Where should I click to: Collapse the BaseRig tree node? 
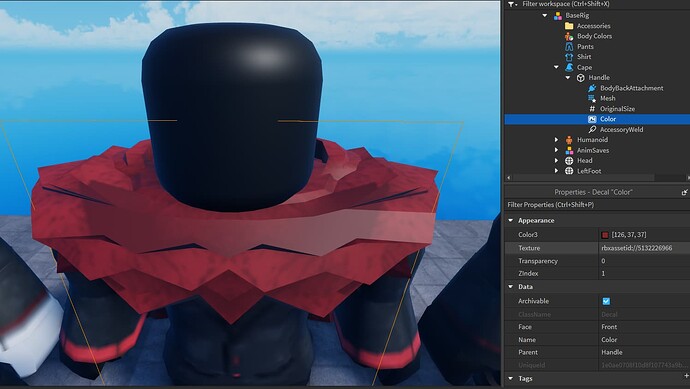click(x=545, y=15)
